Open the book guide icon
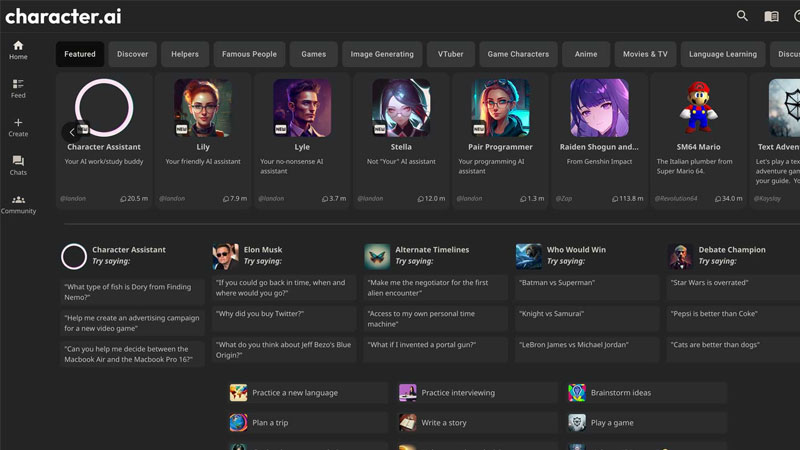This screenshot has height=450, width=800. 771,16
